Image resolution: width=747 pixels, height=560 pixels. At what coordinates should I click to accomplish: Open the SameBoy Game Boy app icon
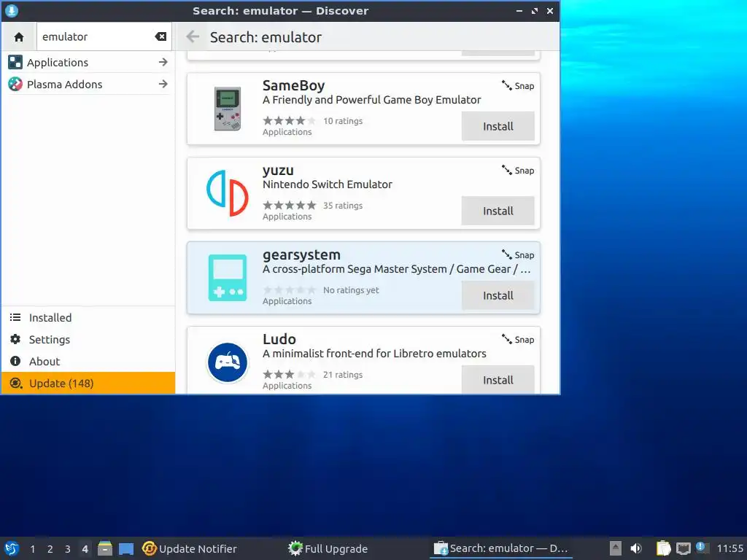[228, 109]
